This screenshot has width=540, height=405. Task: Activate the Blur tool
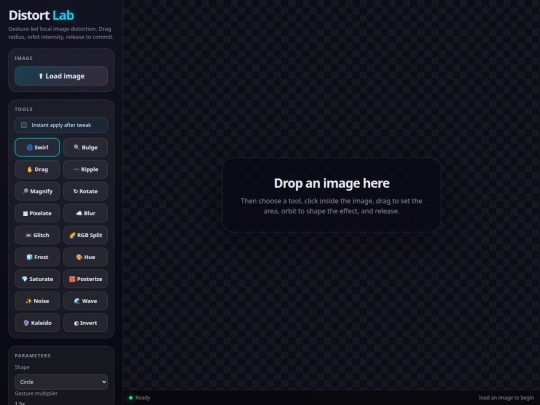[85, 213]
